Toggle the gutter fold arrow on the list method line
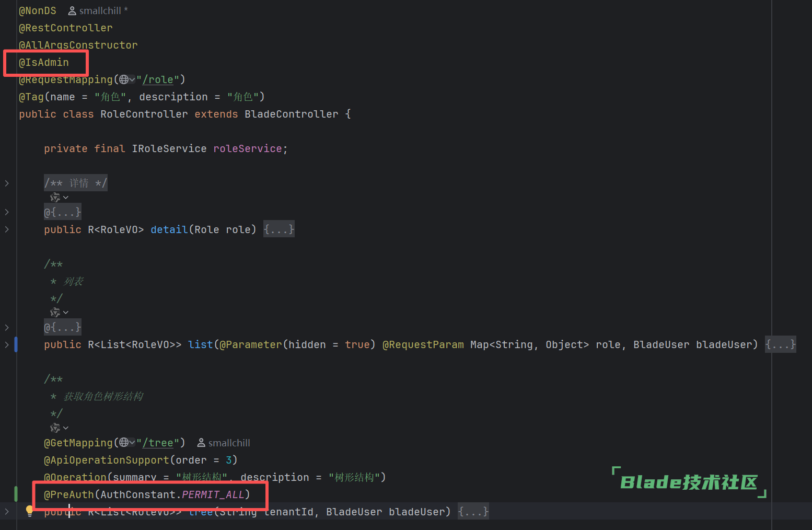The width and height of the screenshot is (812, 530). point(7,344)
